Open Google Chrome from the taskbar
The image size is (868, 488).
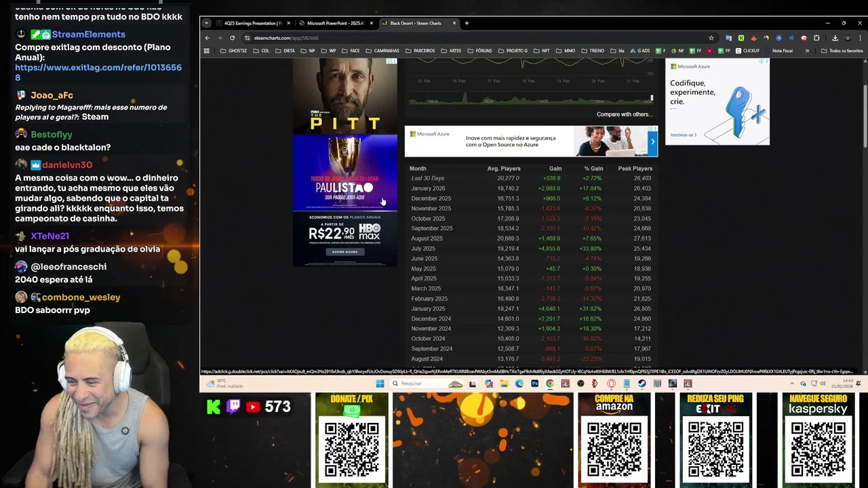(549, 384)
